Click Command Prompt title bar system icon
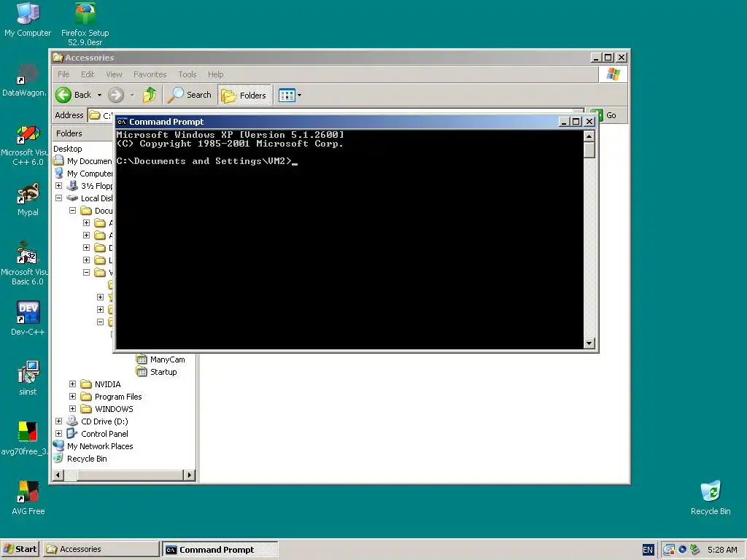 (122, 122)
